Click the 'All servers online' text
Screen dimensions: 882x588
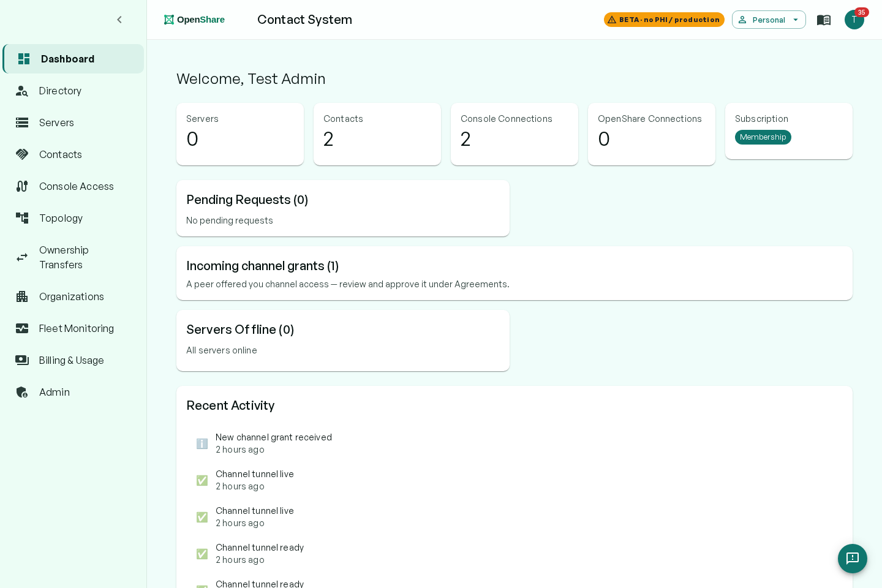[x=222, y=350]
